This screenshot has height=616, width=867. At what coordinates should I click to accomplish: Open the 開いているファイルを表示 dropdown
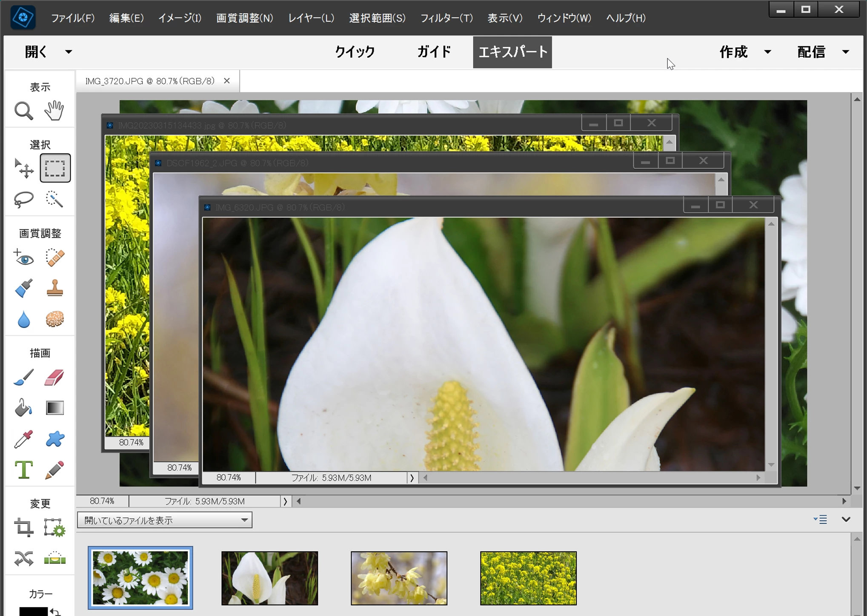165,520
